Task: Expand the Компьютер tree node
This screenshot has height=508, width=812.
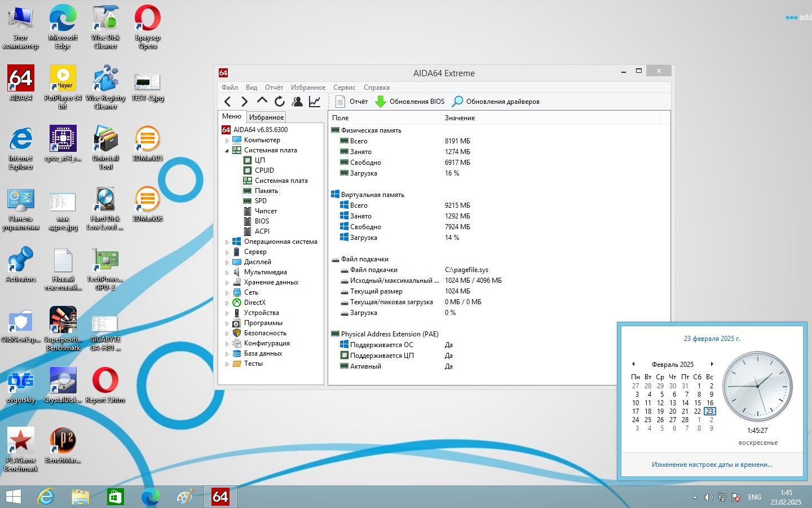Action: tap(227, 140)
